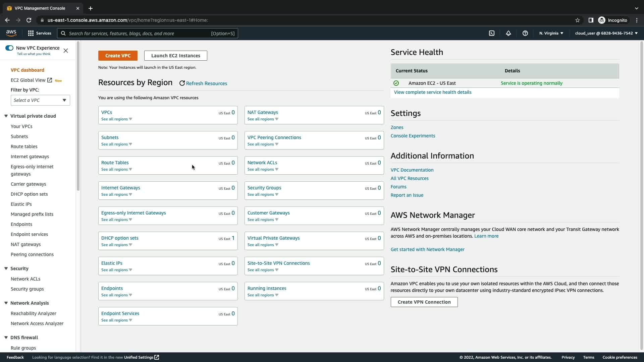Bookmark this page with star icon
This screenshot has width=644, height=362.
(577, 20)
